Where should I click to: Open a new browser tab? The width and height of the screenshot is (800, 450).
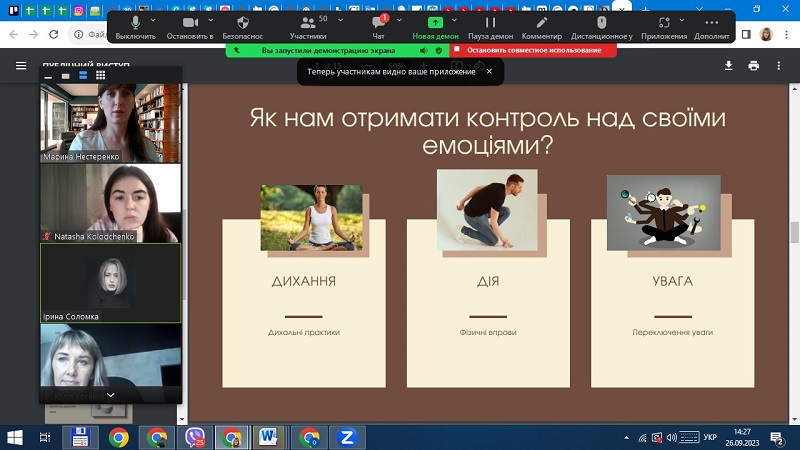pyautogui.click(x=645, y=9)
